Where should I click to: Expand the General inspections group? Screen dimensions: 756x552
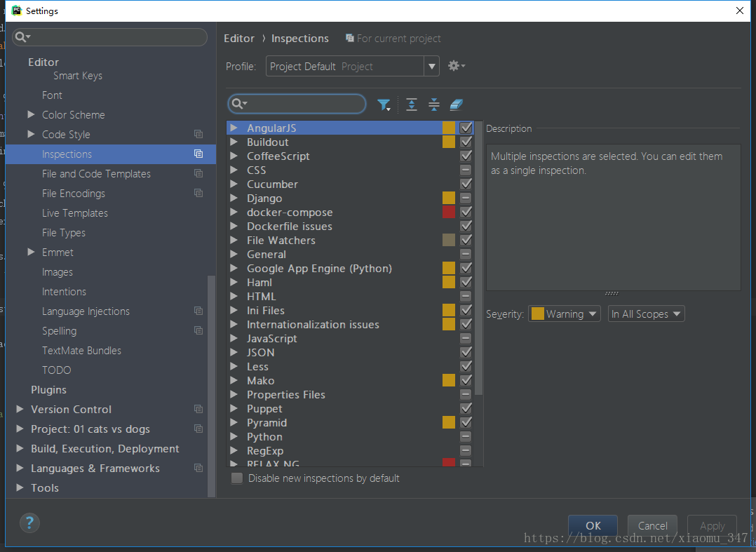(x=234, y=254)
